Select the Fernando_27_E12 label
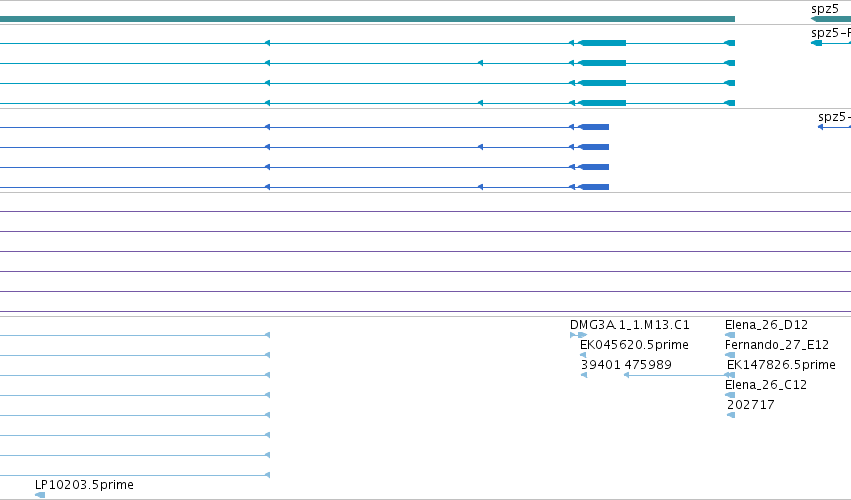The width and height of the screenshot is (851, 500). [777, 345]
